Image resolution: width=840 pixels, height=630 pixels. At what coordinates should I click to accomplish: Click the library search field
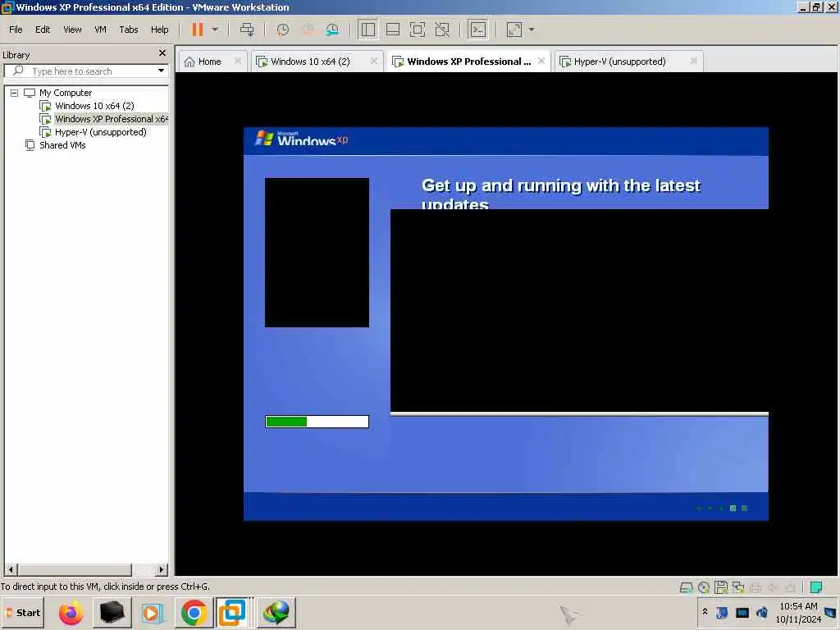pyautogui.click(x=85, y=71)
